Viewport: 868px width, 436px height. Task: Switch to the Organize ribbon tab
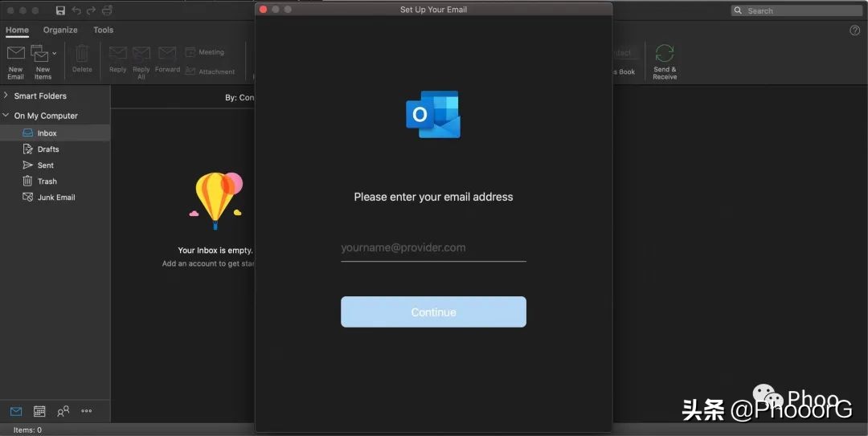click(60, 31)
